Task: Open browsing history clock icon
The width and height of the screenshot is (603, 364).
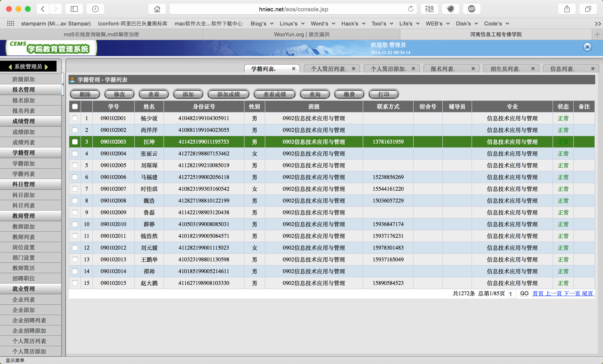Action: (95, 9)
